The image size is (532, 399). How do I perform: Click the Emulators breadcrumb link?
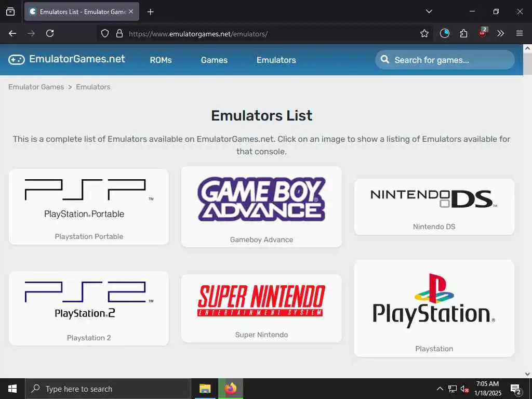point(93,87)
